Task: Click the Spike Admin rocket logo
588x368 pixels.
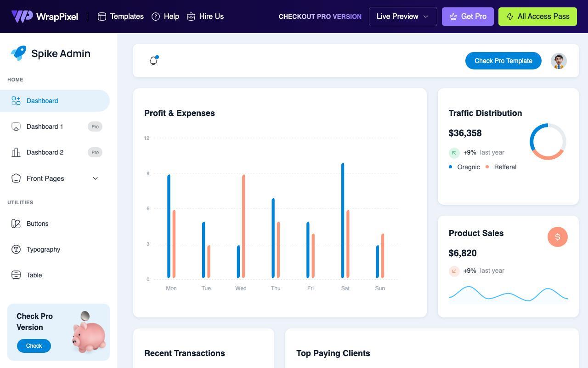Action: [x=18, y=53]
